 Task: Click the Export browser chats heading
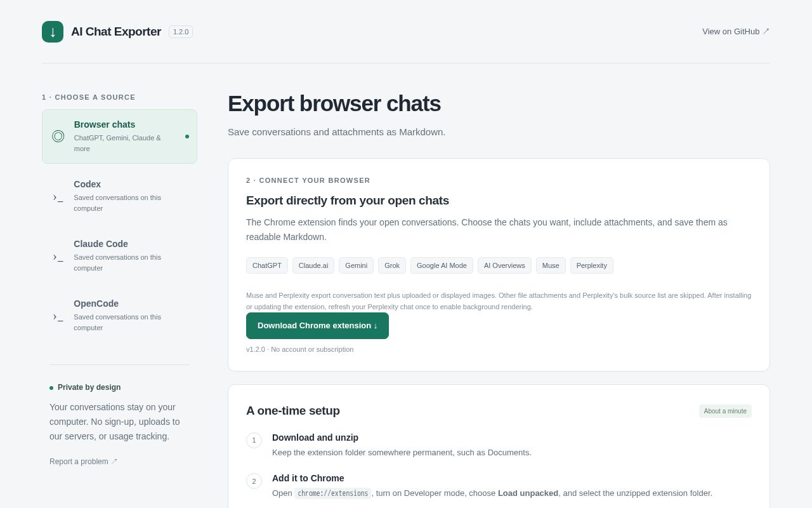click(334, 104)
